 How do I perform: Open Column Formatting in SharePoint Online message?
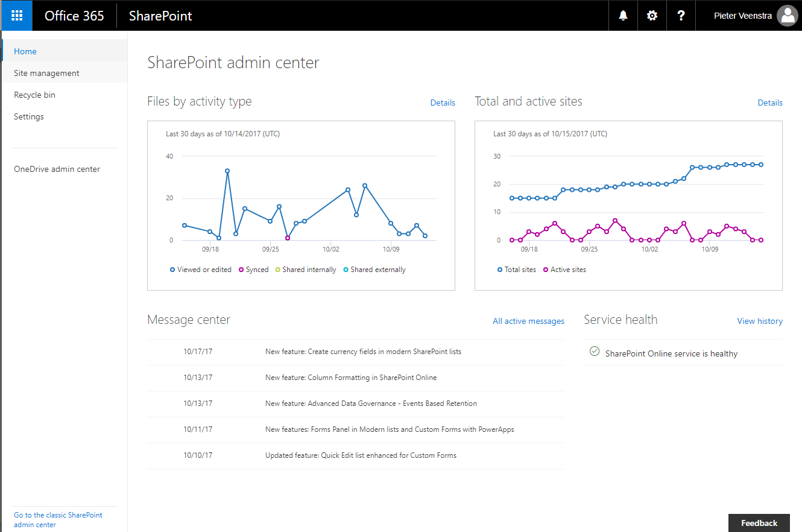click(351, 377)
